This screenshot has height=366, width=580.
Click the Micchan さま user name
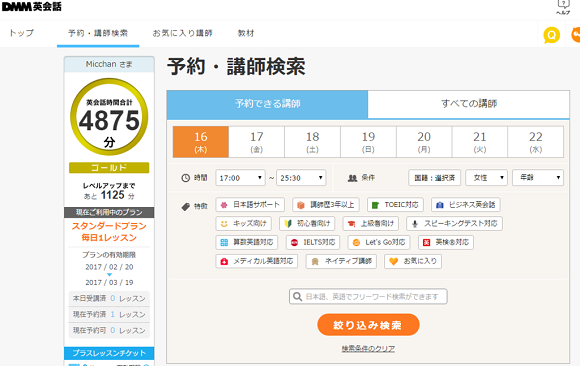(x=109, y=64)
